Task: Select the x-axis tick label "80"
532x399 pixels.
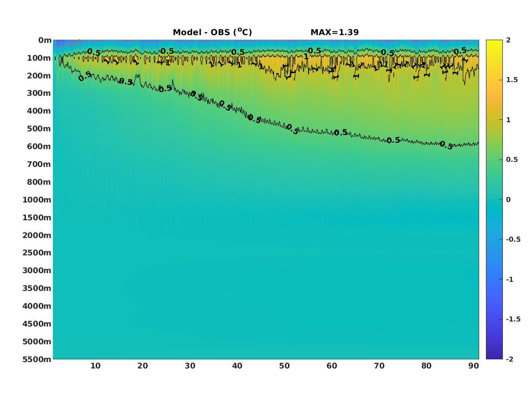Action: [426, 366]
